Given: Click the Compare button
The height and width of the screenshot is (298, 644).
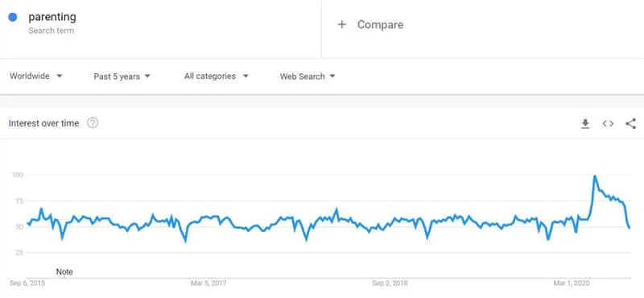Looking at the screenshot, I should (x=370, y=25).
